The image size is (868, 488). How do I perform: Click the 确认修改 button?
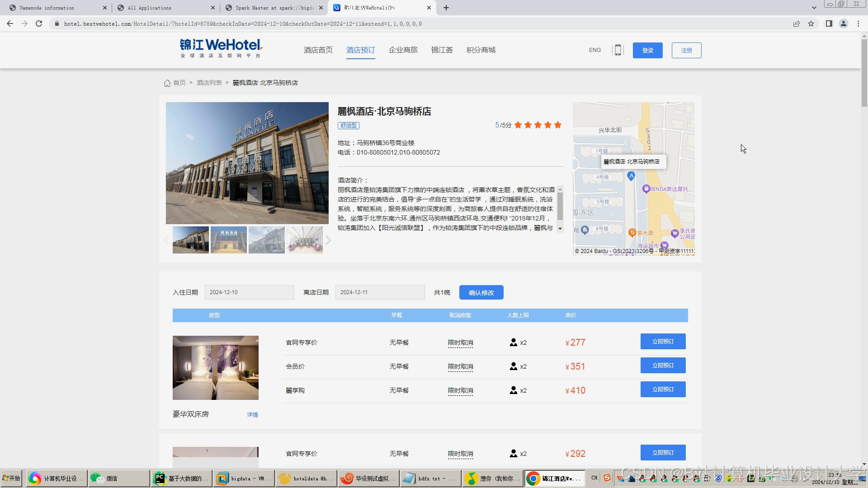click(x=481, y=292)
